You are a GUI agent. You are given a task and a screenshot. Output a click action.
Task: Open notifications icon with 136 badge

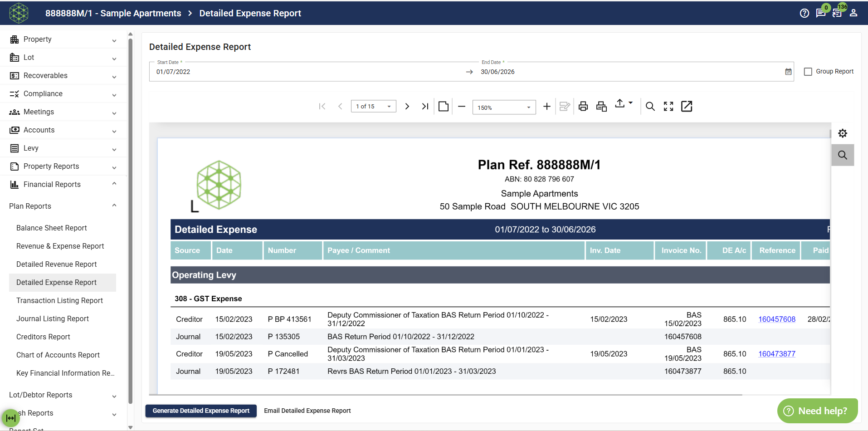click(837, 13)
